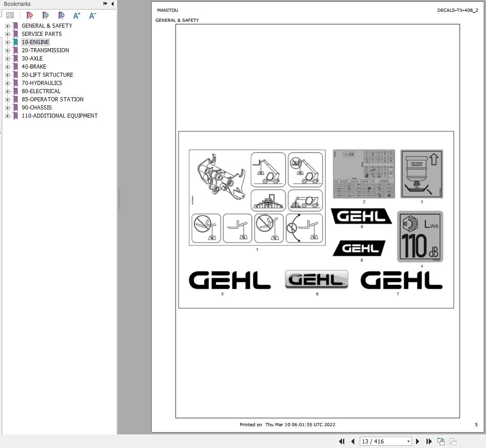486x448 pixels.
Task: Open the 90-CHASSIS bookmark
Action: click(37, 108)
